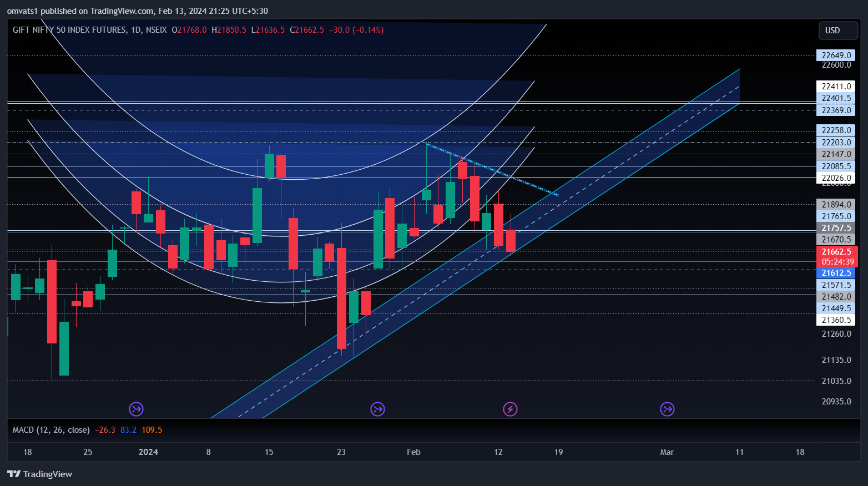Click the USD currency button

[x=838, y=31]
